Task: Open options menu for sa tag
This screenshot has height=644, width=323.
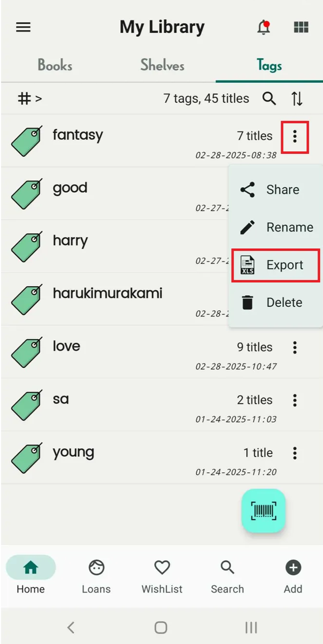Action: tap(294, 400)
